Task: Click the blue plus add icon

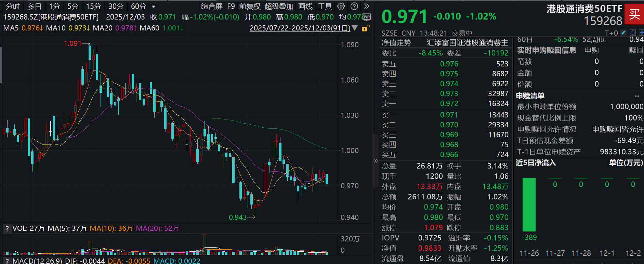Action: 641,33
